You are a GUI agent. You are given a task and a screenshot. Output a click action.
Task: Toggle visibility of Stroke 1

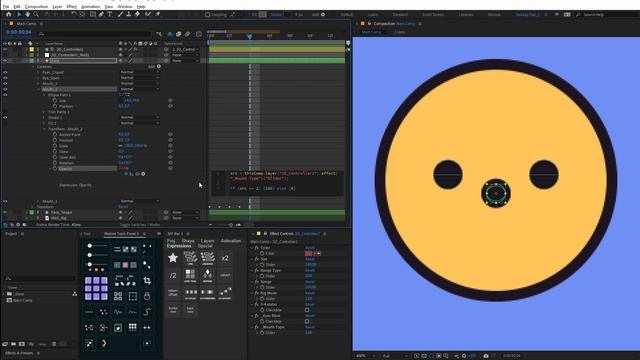5,118
